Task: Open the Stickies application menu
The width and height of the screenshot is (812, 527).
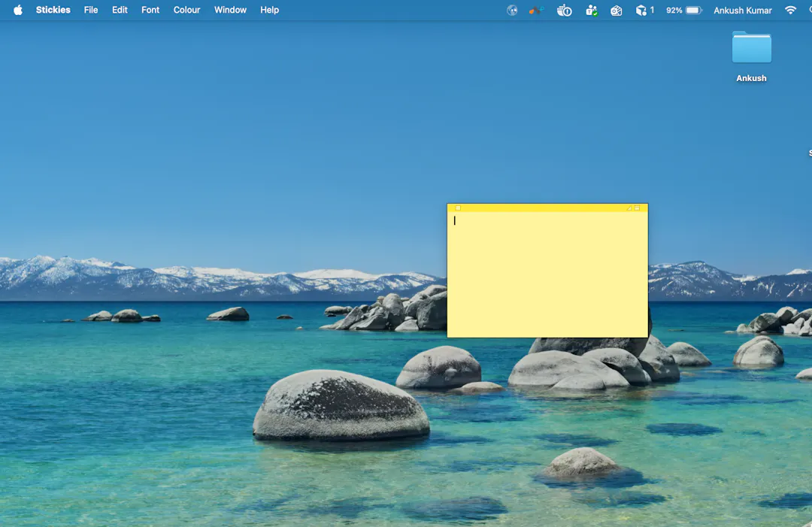Action: pos(53,10)
